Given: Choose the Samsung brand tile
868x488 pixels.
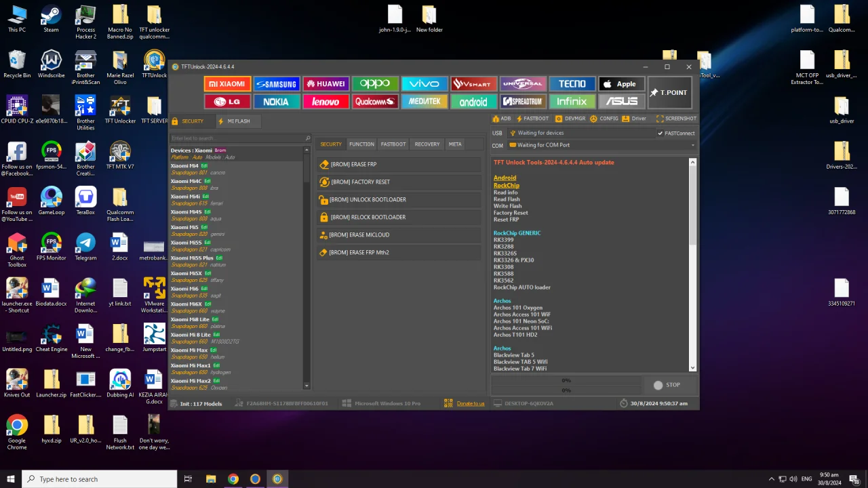Looking at the screenshot, I should pyautogui.click(x=277, y=84).
